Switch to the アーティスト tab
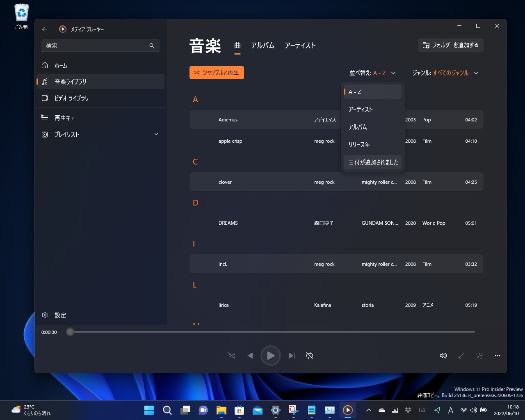This screenshot has width=525, height=420. point(300,46)
